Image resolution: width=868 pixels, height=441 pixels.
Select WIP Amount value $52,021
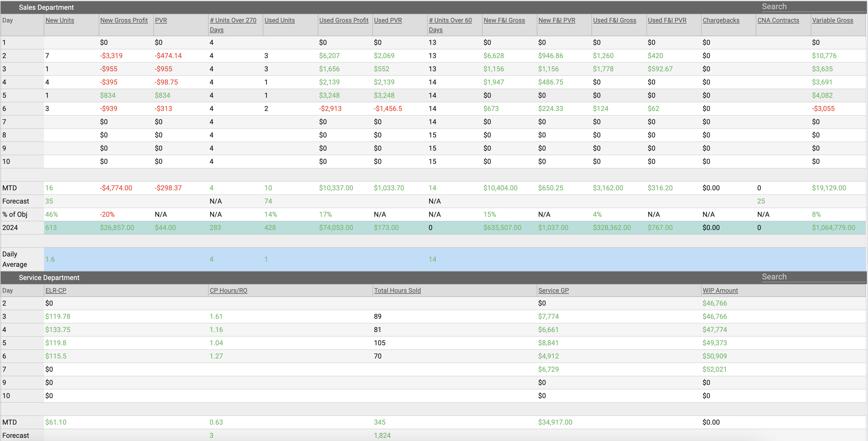(x=714, y=369)
